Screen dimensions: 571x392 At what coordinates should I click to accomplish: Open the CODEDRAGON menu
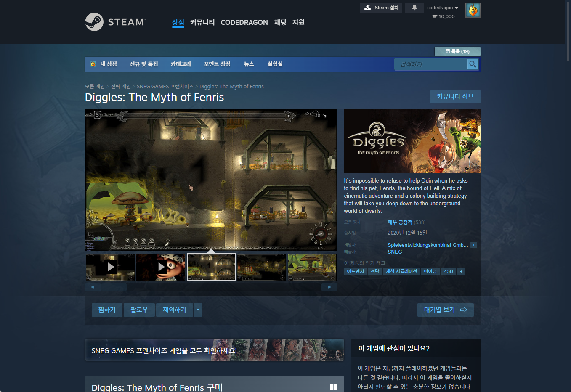(244, 22)
